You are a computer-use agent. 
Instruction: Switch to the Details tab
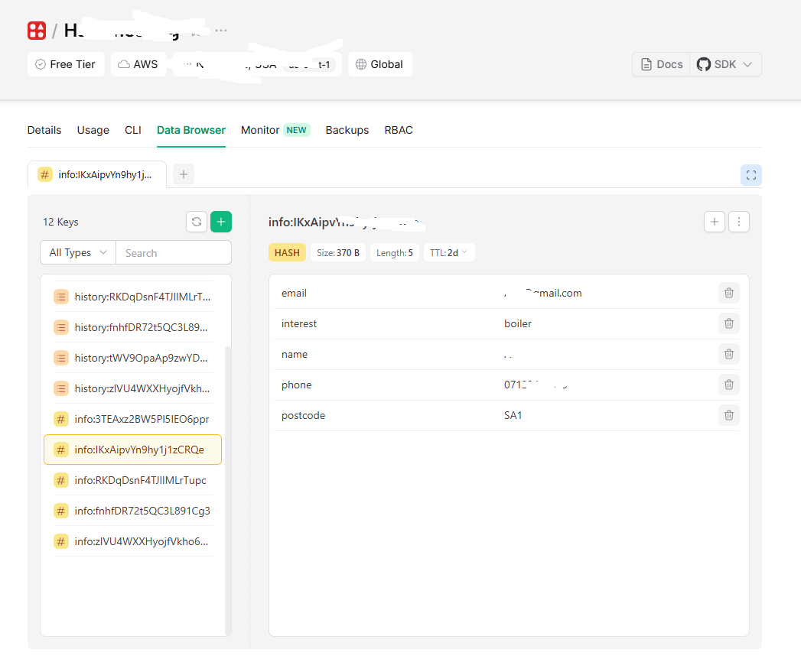(44, 130)
